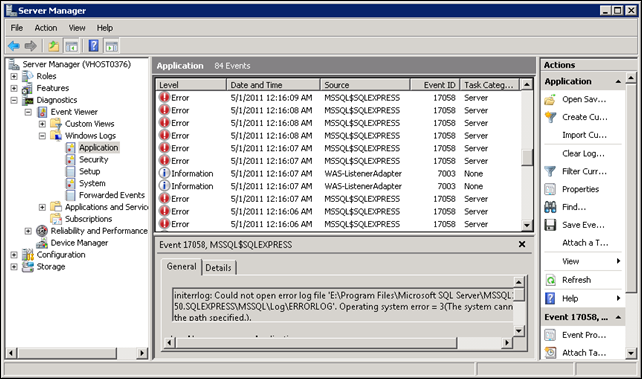This screenshot has width=642, height=379.
Task: Click the Custom Views folder icon
Action: tap(56, 124)
